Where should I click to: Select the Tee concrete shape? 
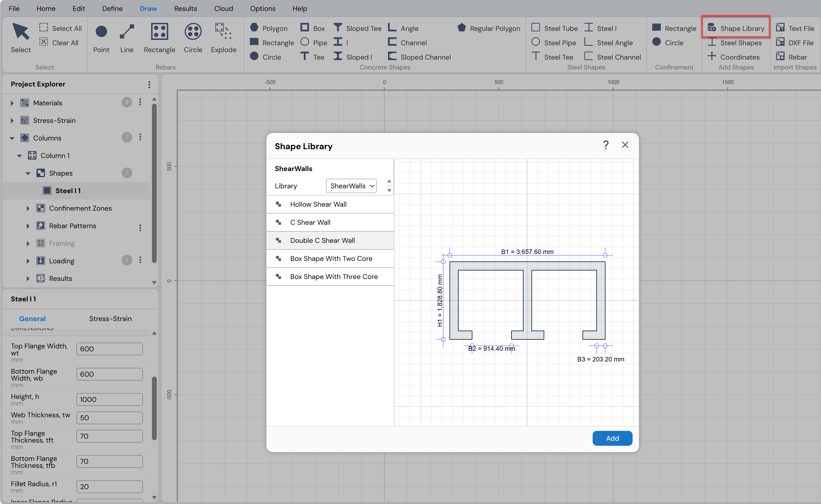click(x=312, y=57)
